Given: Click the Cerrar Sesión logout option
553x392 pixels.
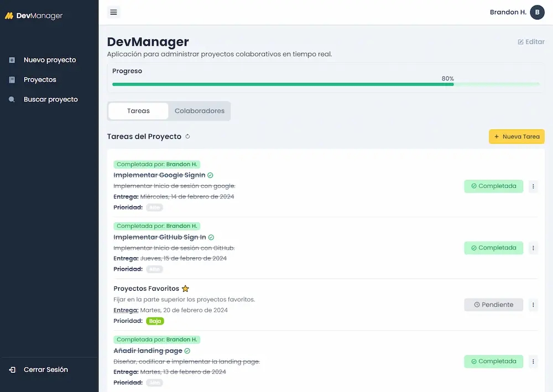Looking at the screenshot, I should [x=45, y=369].
